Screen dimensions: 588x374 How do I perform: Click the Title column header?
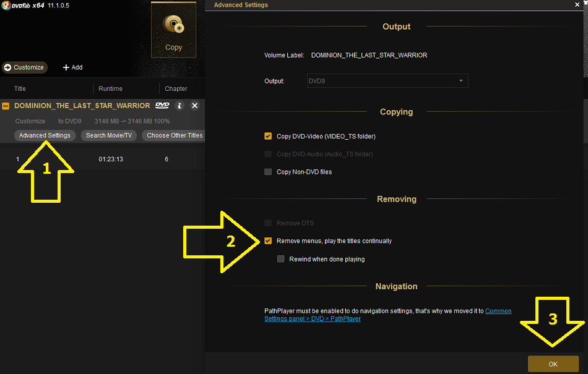tap(20, 89)
